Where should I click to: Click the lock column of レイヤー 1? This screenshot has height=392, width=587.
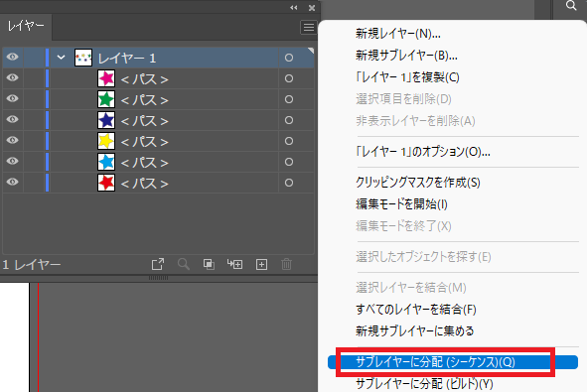(34, 58)
